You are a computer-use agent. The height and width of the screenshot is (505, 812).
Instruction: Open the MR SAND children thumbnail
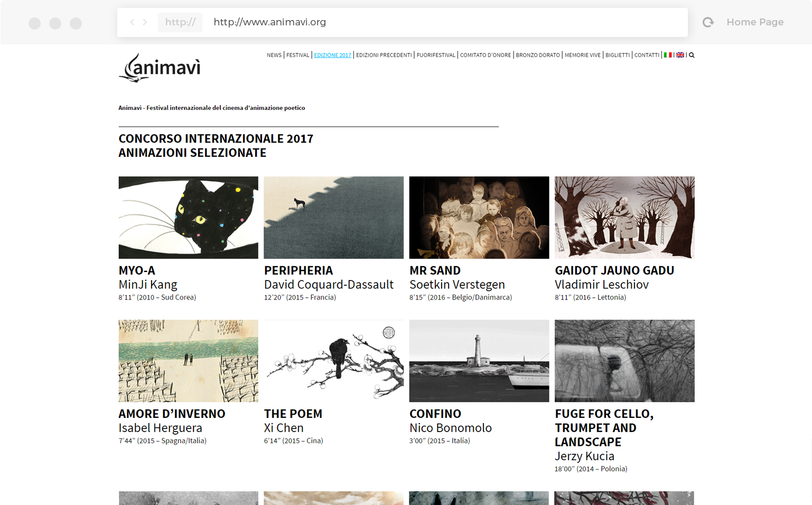click(x=479, y=218)
